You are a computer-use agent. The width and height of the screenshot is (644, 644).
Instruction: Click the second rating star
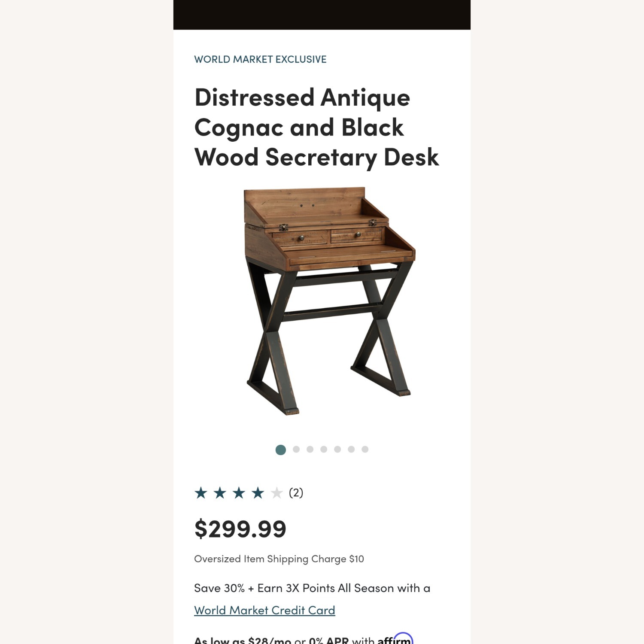pos(221,493)
